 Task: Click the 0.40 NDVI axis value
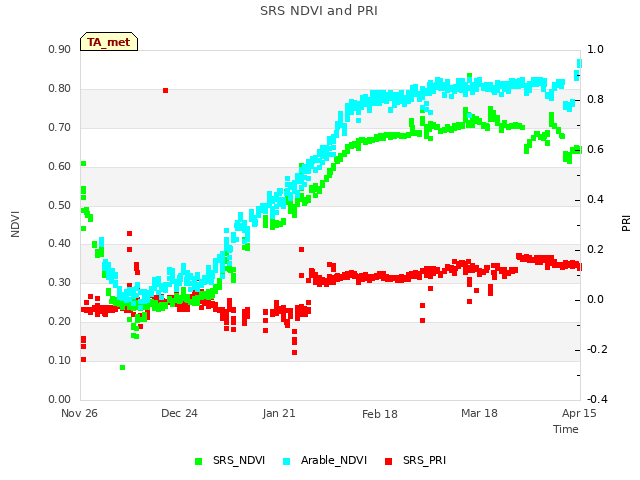pyautogui.click(x=60, y=244)
